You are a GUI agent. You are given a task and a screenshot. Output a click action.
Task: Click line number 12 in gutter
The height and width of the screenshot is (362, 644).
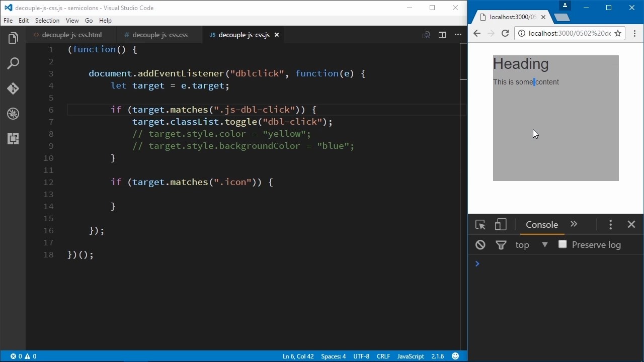click(48, 182)
